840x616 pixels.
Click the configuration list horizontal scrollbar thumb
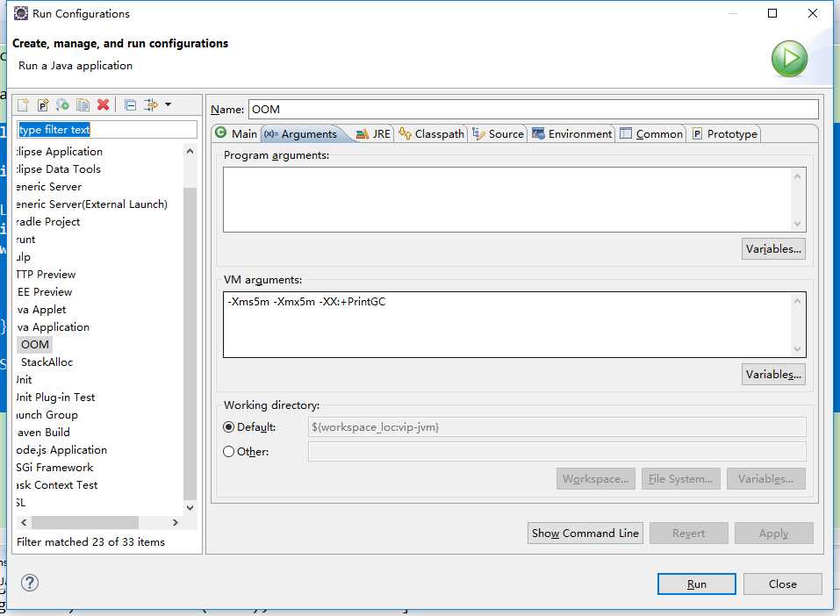pos(84,522)
